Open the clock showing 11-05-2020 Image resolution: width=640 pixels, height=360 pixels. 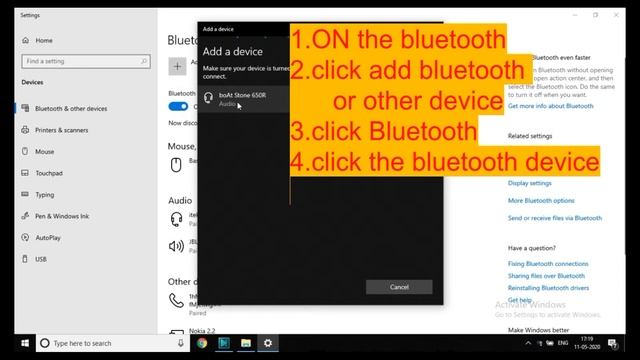[587, 343]
